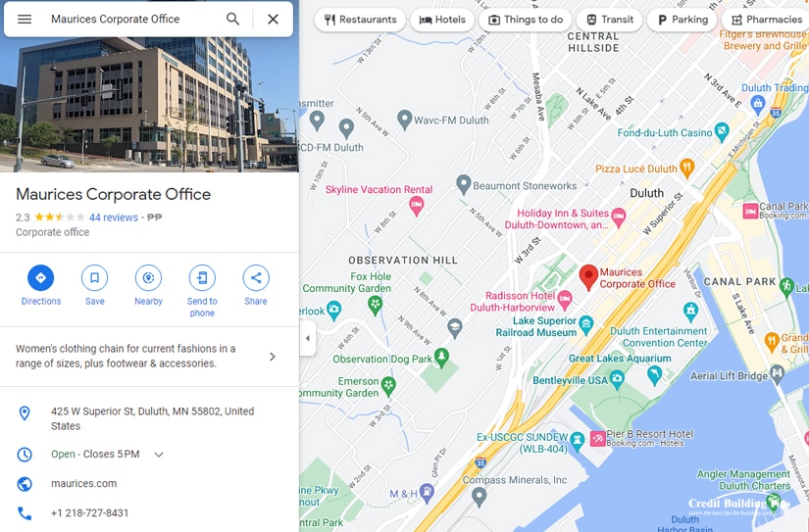Click the M & H gas station marker
The width and height of the screenshot is (809, 532).
pos(427,494)
